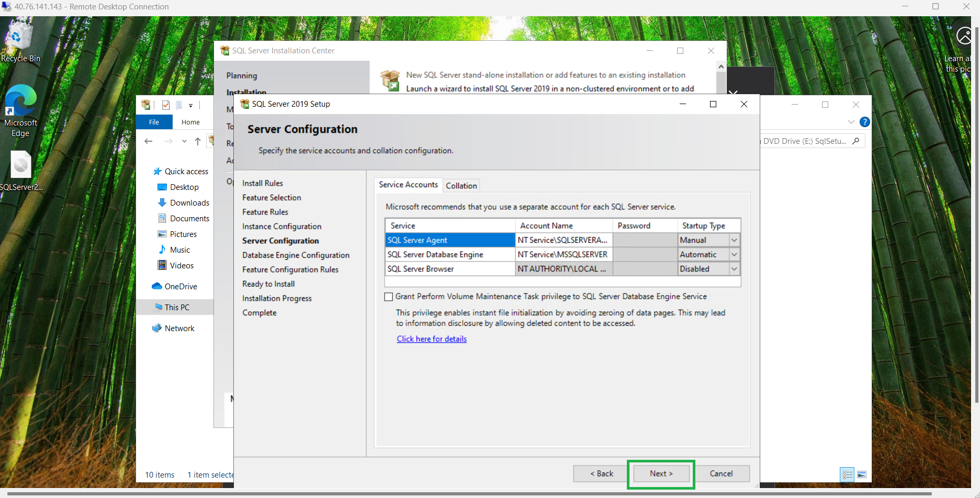Click Next button in setup wizard
This screenshot has width=980, height=498.
[661, 473]
